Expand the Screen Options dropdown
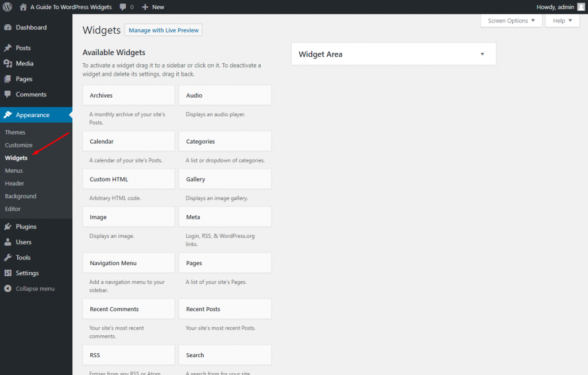Screen dimensions: 588x375 [x=510, y=21]
